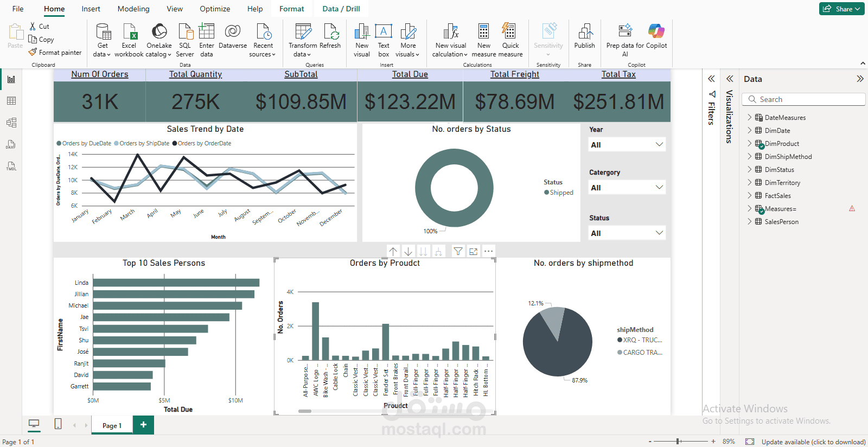
Task: Click the Excel workbook icon
Action: click(129, 33)
